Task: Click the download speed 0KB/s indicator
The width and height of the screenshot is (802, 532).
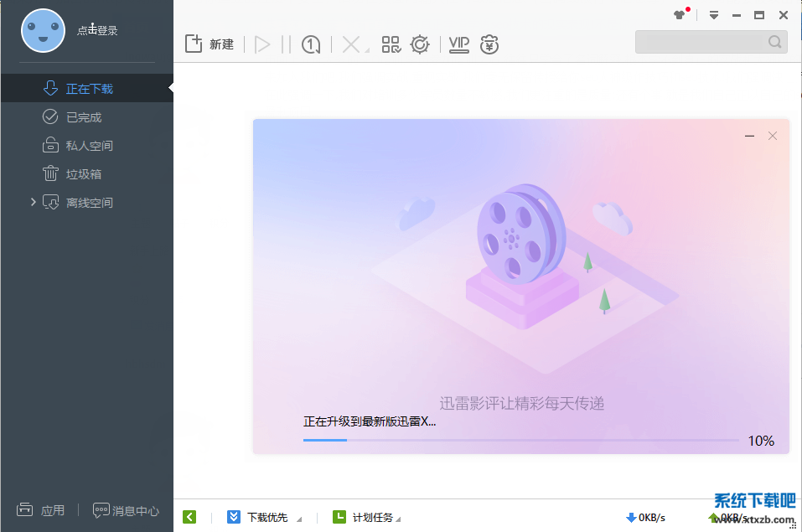Action: (645, 517)
